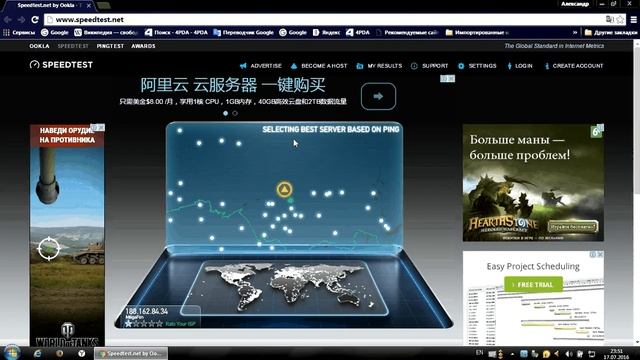Viewport: 640px width, 360px height.
Task: Close the World of Tanks ad
Action: tap(101, 128)
